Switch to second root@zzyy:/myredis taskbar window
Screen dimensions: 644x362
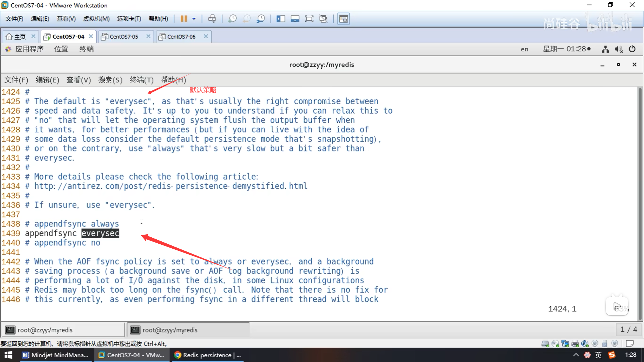[x=188, y=330]
